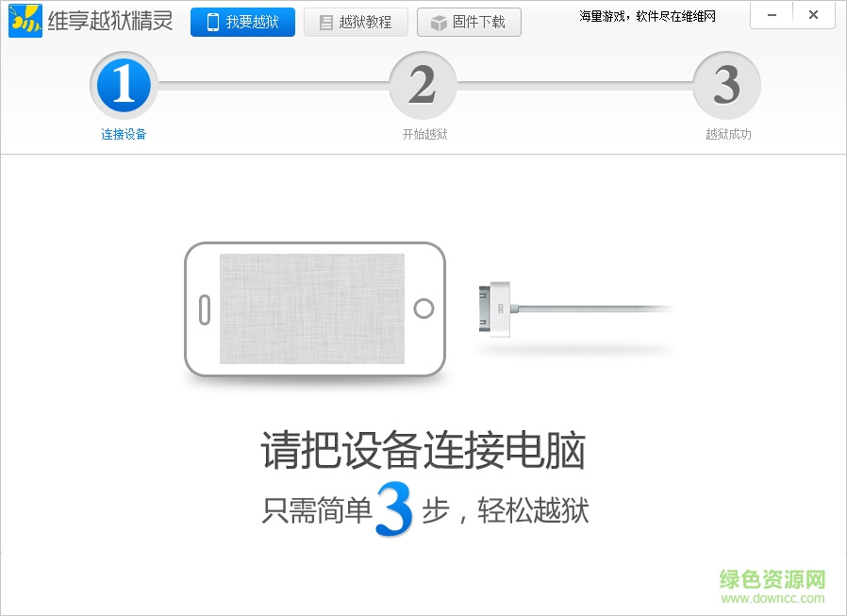Image resolution: width=847 pixels, height=616 pixels.
Task: Click the 越狱成功 step label
Action: (x=728, y=134)
